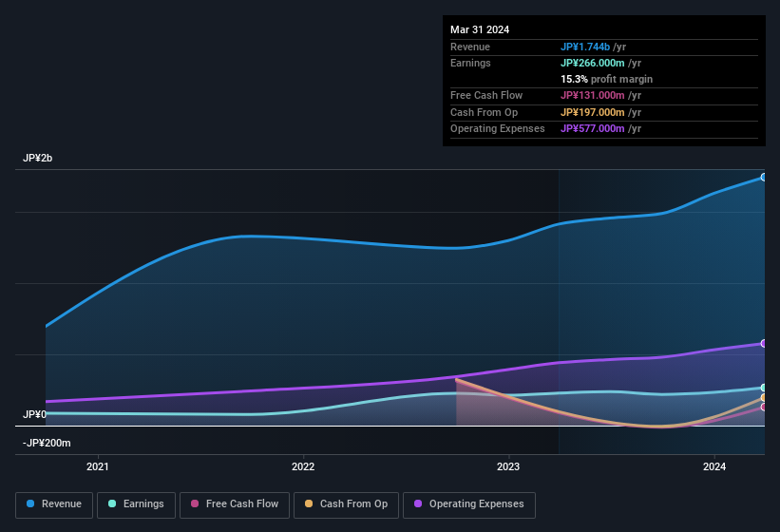
Task: Click the Operating Expenses label in the tooltip
Action: tap(498, 129)
